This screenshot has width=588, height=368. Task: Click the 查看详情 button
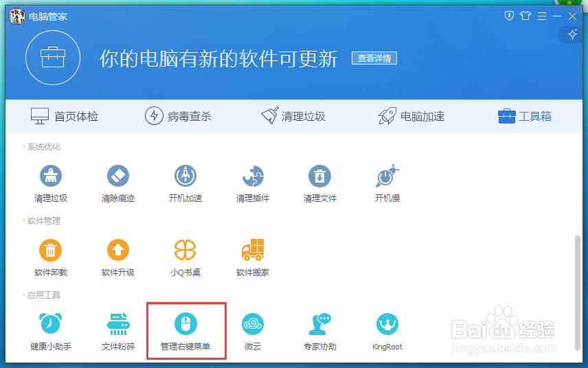pyautogui.click(x=374, y=58)
